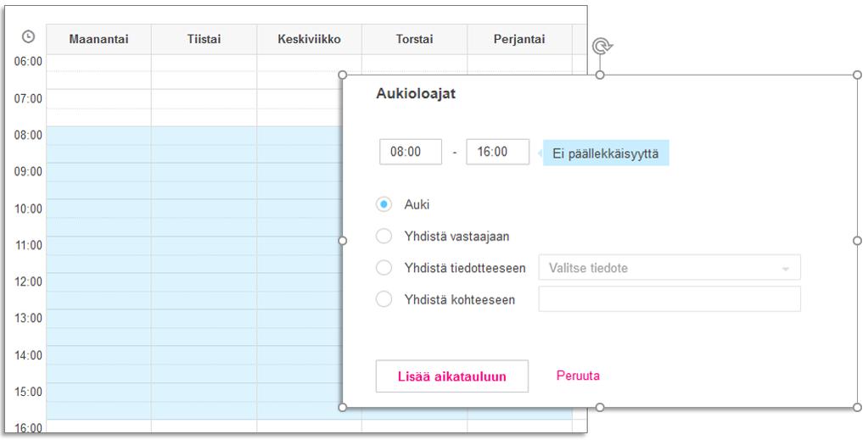Click the Maanantai column header
The height and width of the screenshot is (440, 868).
click(x=98, y=39)
